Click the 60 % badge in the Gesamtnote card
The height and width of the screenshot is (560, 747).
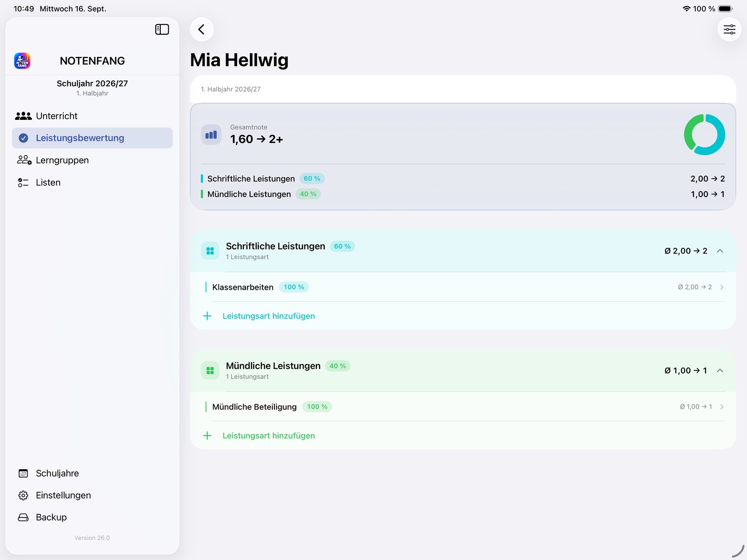(x=312, y=179)
